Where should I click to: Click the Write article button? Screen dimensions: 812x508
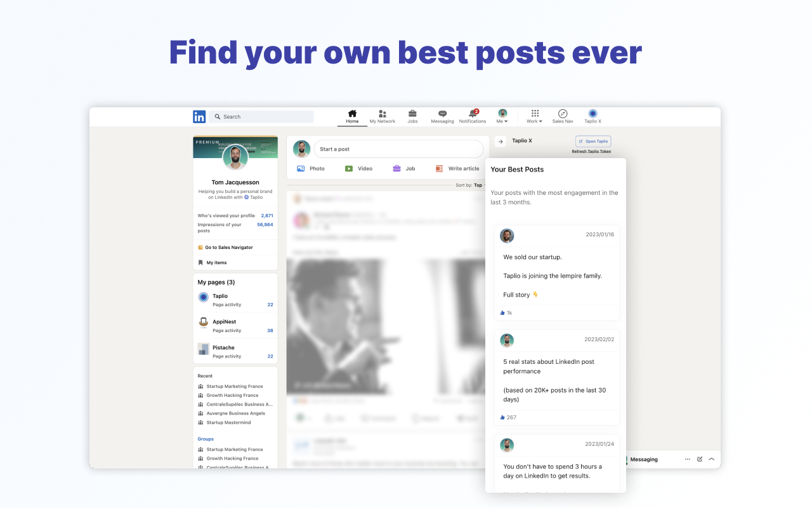point(457,169)
